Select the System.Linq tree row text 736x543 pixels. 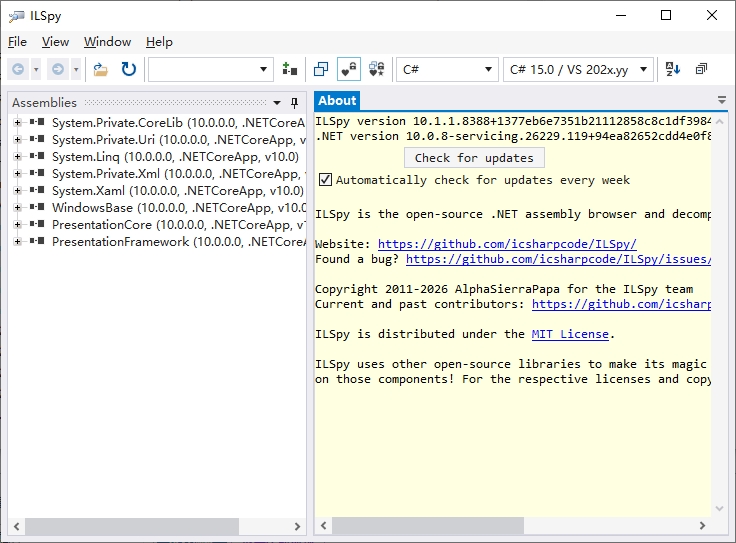(175, 157)
